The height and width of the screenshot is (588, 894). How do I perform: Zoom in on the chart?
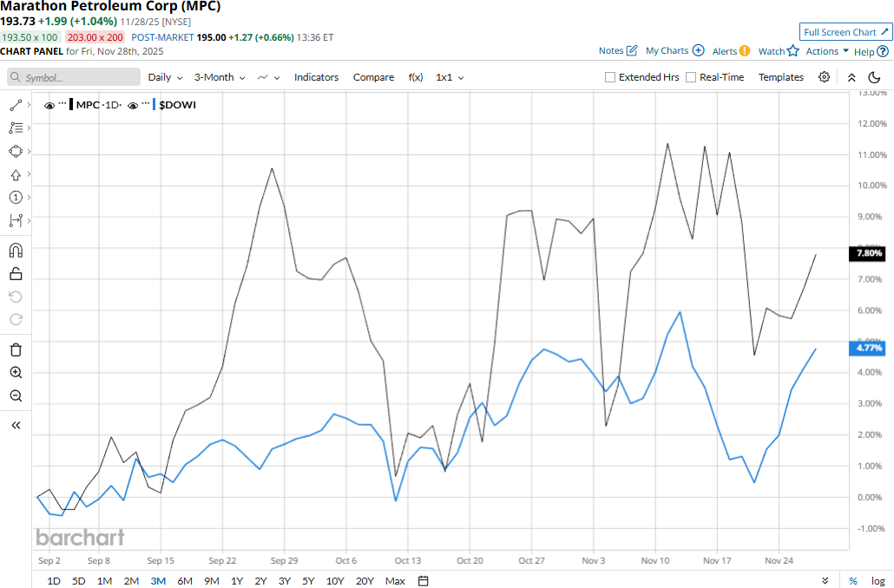[16, 373]
